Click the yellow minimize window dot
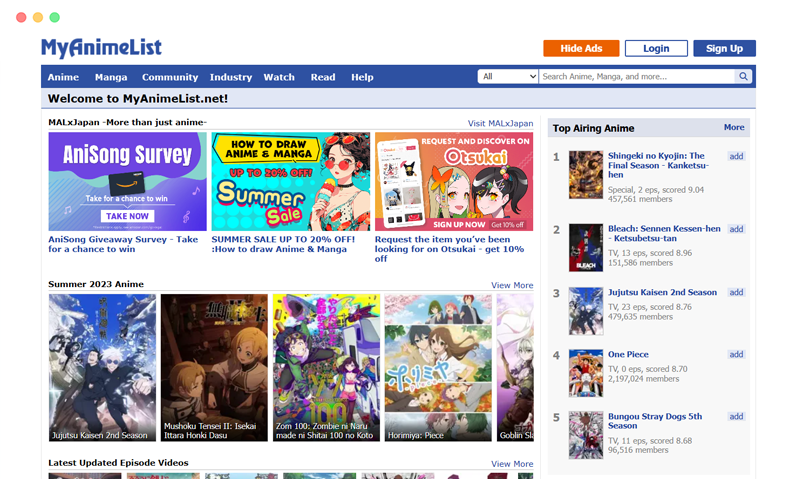The height and width of the screenshot is (479, 800). click(x=38, y=17)
